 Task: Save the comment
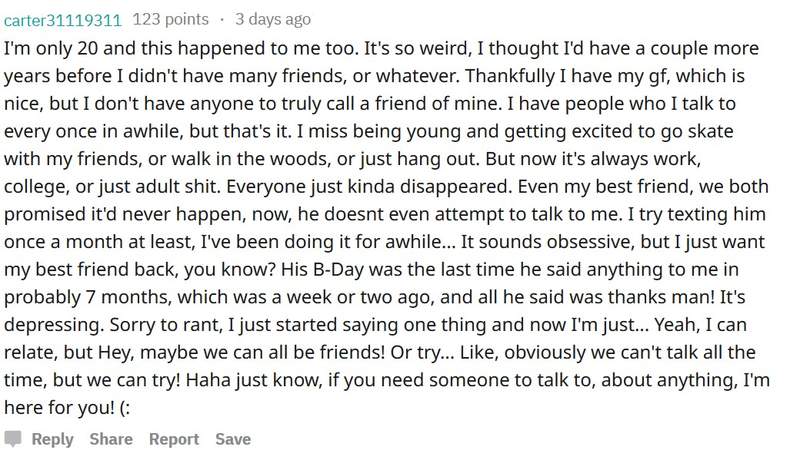(x=233, y=439)
